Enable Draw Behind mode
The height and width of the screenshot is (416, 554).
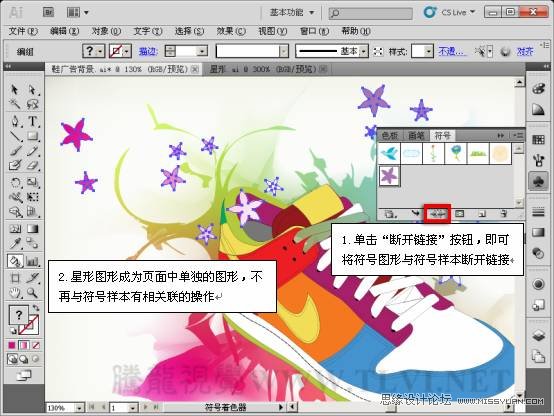[x=24, y=359]
